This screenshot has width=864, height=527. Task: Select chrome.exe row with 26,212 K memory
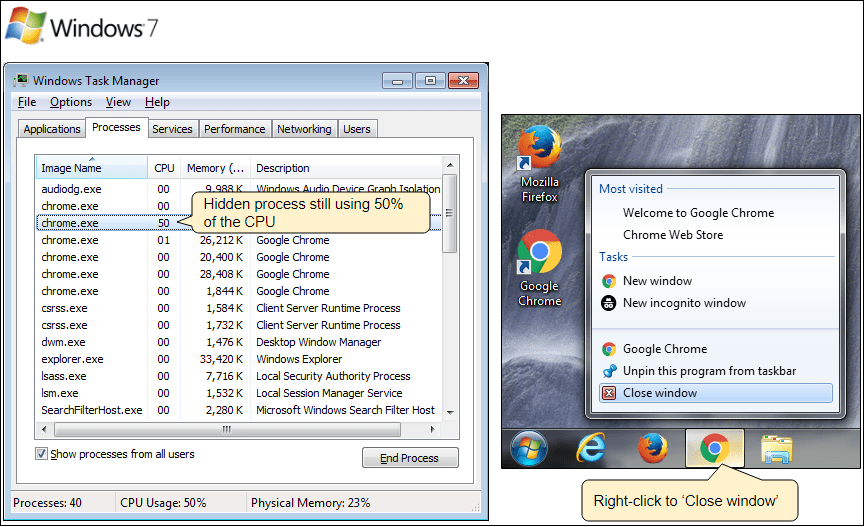tap(239, 240)
